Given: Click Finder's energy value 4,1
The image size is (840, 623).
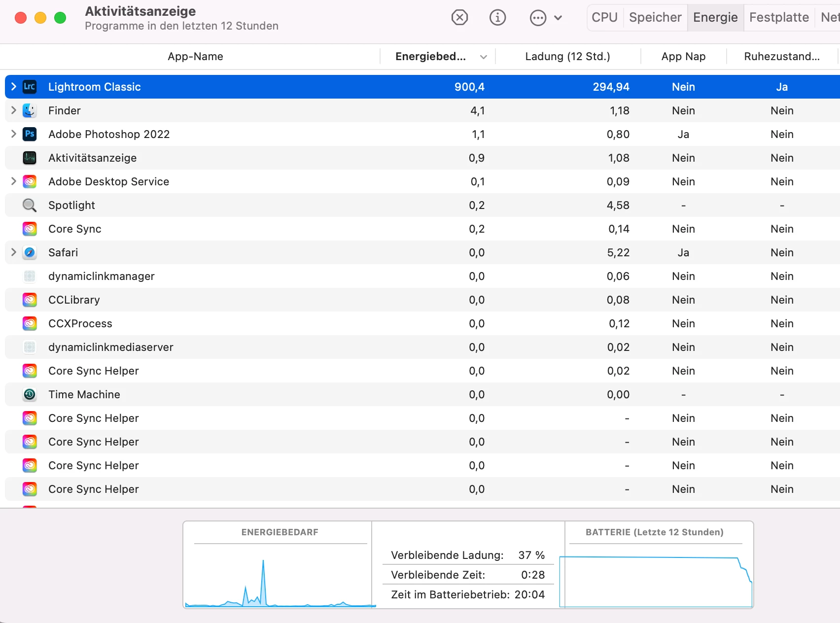Looking at the screenshot, I should point(477,110).
